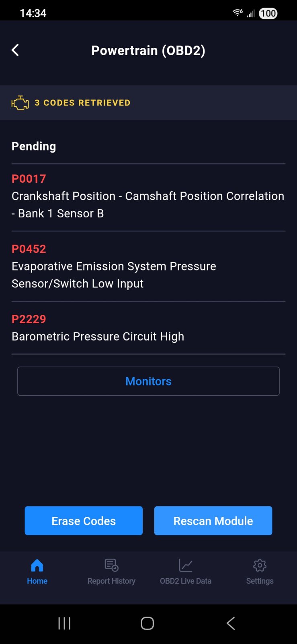Switch to Report History tab label
297x644 pixels.
(x=111, y=581)
